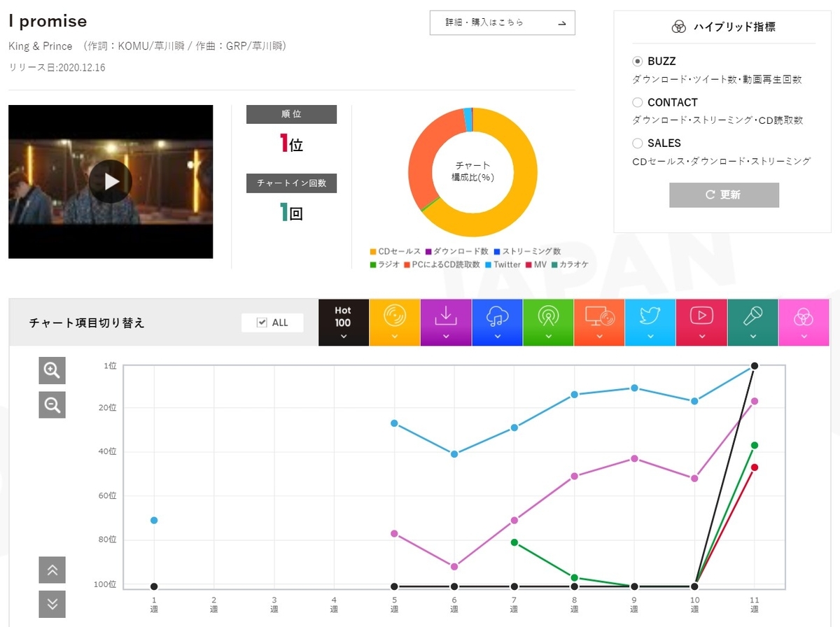Click the カラオケ legend entry
Viewport: 840px width, 627px height.
pyautogui.click(x=569, y=265)
